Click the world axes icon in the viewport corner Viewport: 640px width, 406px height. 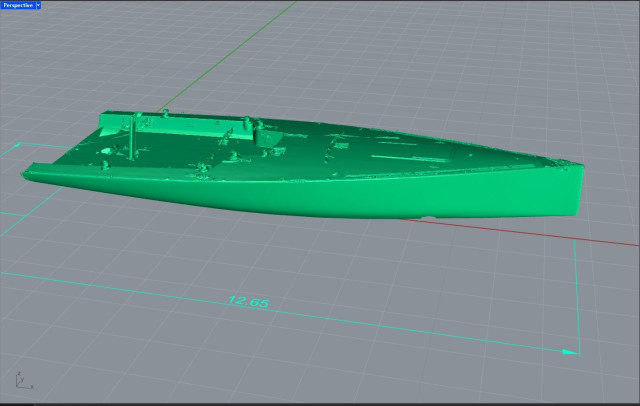[24, 381]
